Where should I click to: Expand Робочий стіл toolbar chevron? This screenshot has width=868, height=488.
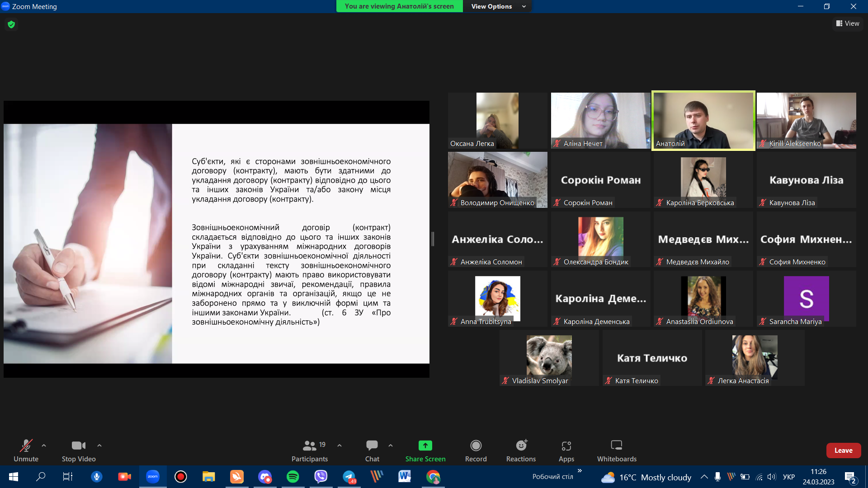pos(580,471)
